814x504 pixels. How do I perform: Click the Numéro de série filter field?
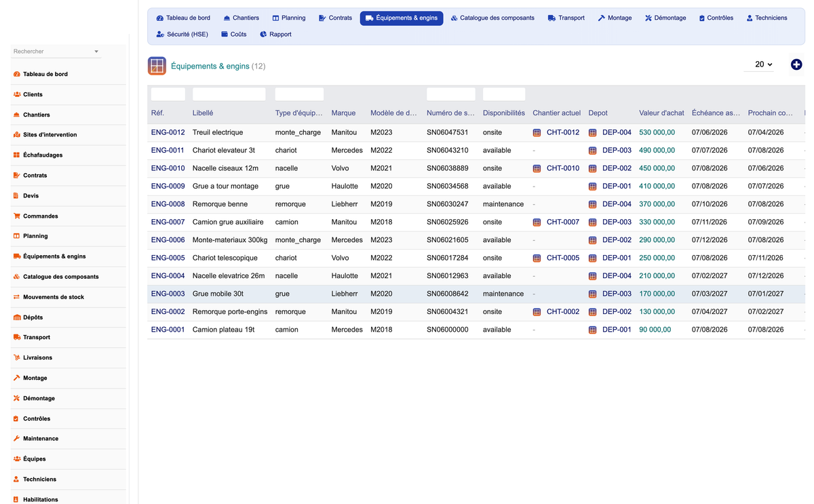[x=451, y=94]
